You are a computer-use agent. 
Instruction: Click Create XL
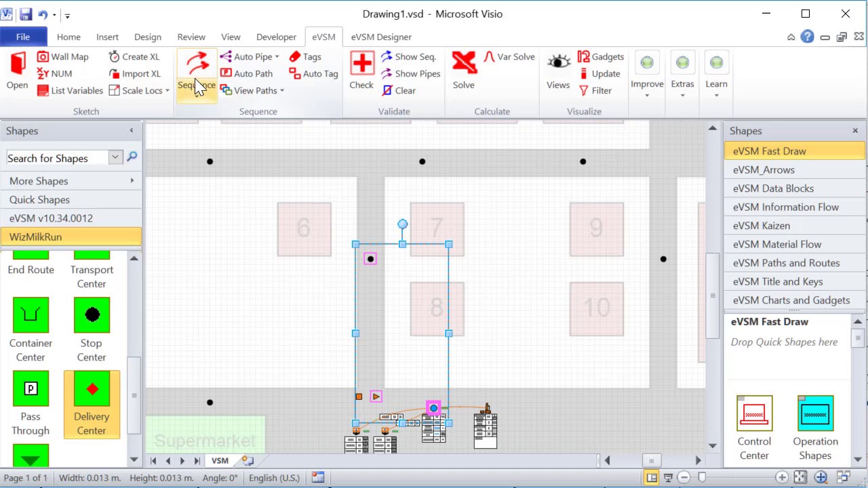coord(134,57)
